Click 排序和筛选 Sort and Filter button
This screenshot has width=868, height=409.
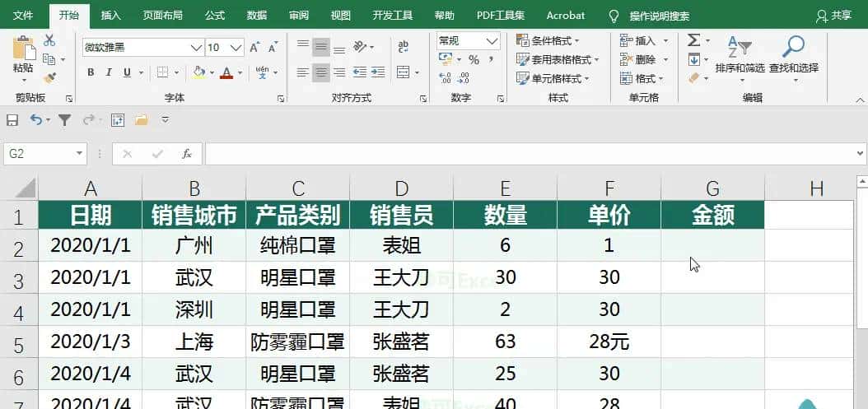[x=740, y=59]
